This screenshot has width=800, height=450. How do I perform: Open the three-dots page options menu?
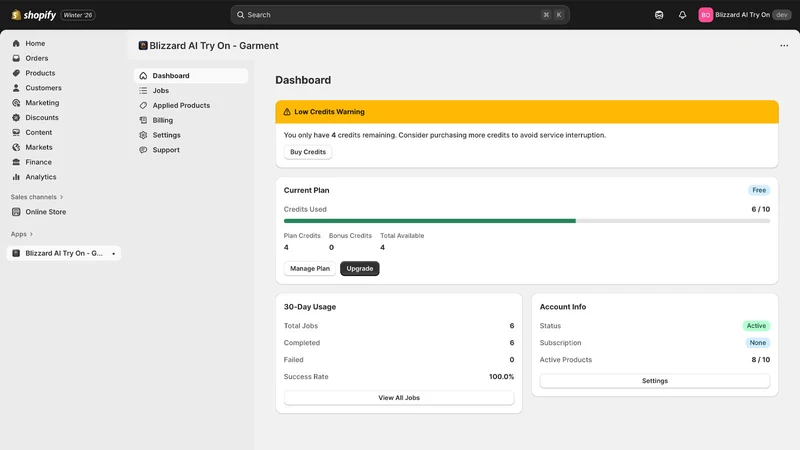point(784,45)
